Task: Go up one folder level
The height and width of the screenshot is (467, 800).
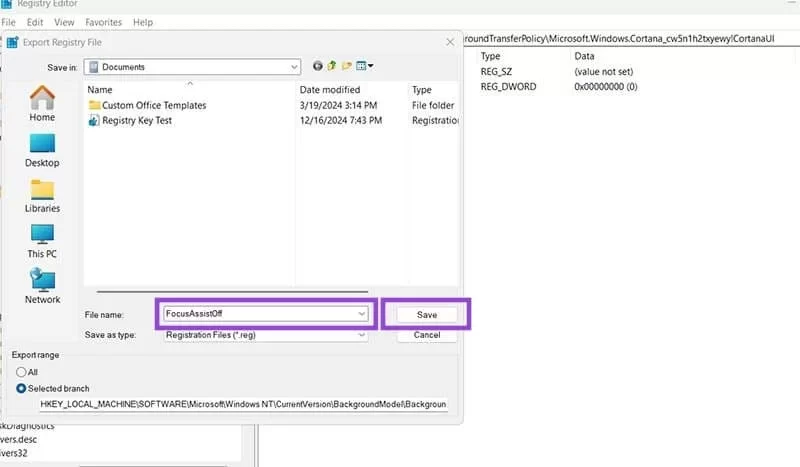Action: click(333, 67)
